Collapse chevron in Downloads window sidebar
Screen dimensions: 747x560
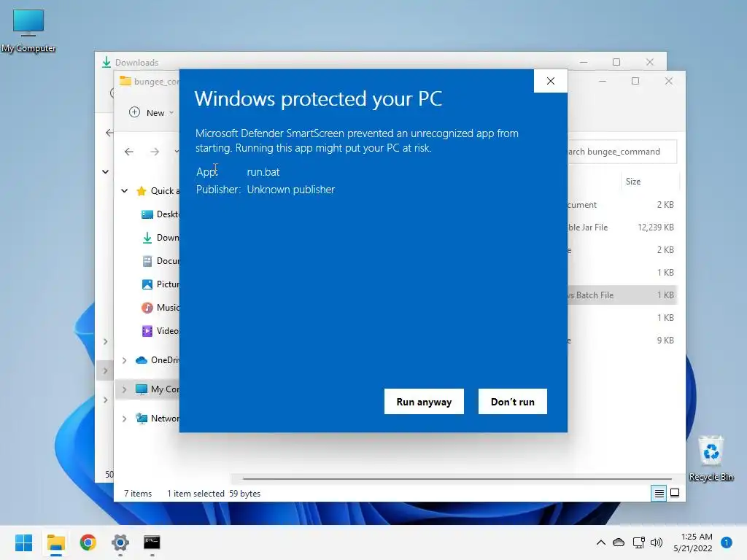pyautogui.click(x=105, y=172)
